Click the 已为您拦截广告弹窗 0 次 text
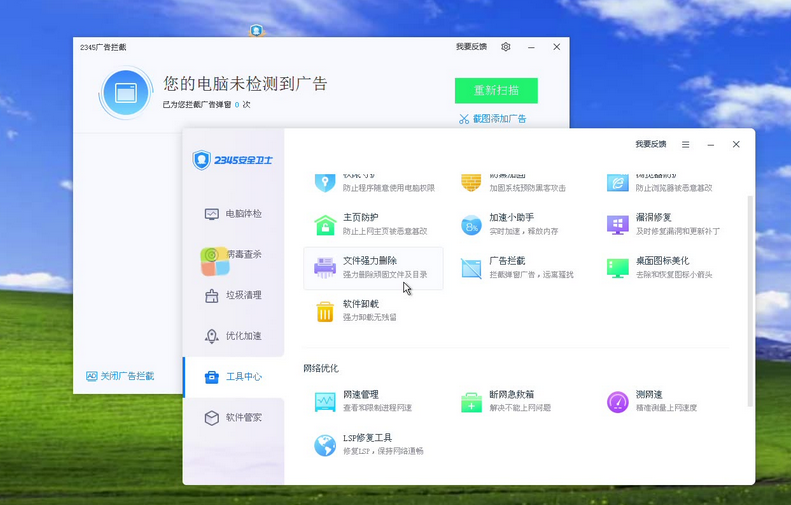The width and height of the screenshot is (791, 505). pos(206,104)
